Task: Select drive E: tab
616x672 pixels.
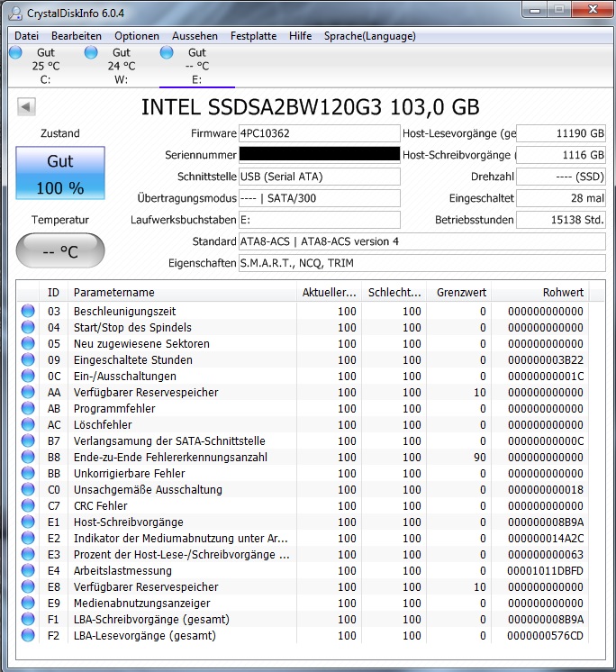Action: pos(197,66)
